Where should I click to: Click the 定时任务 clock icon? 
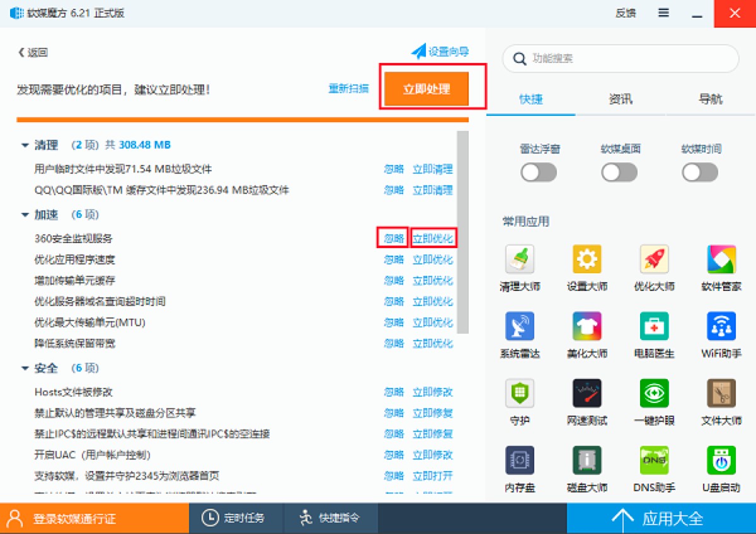click(x=210, y=518)
